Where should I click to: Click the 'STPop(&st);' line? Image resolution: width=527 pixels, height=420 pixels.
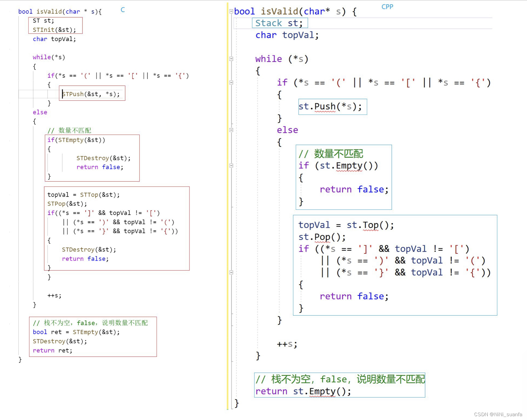pyautogui.click(x=67, y=204)
